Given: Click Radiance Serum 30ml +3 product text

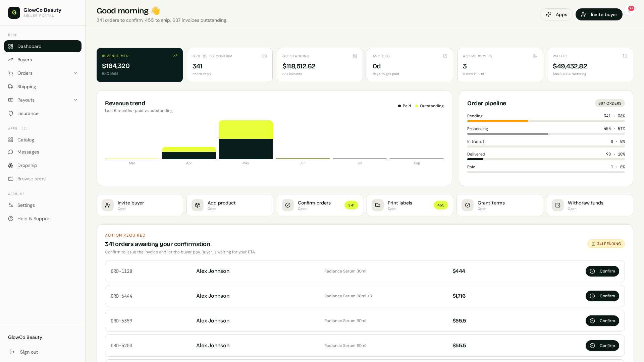Looking at the screenshot, I should click(x=348, y=296).
